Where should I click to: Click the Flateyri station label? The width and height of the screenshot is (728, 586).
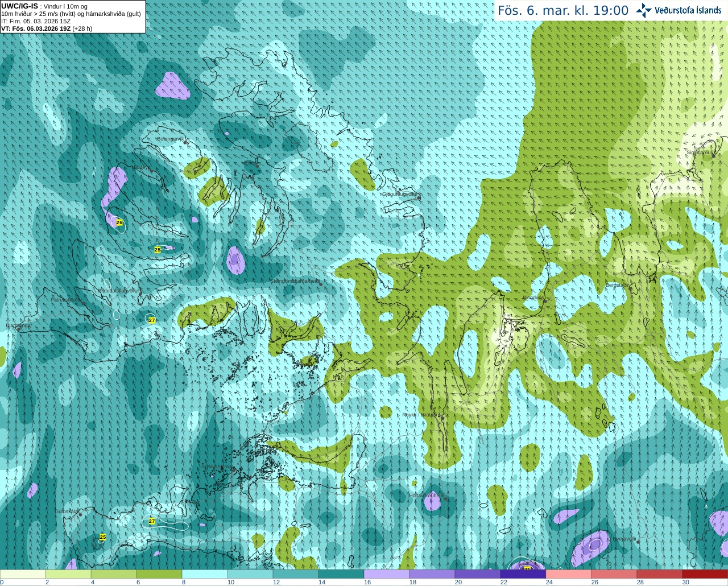pos(142,167)
